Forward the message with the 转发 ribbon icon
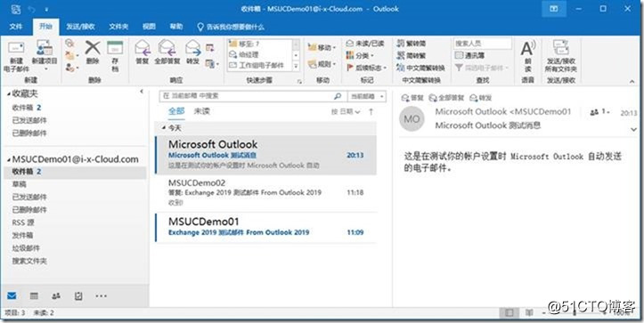Image resolution: width=644 pixels, height=323 pixels. [192, 52]
